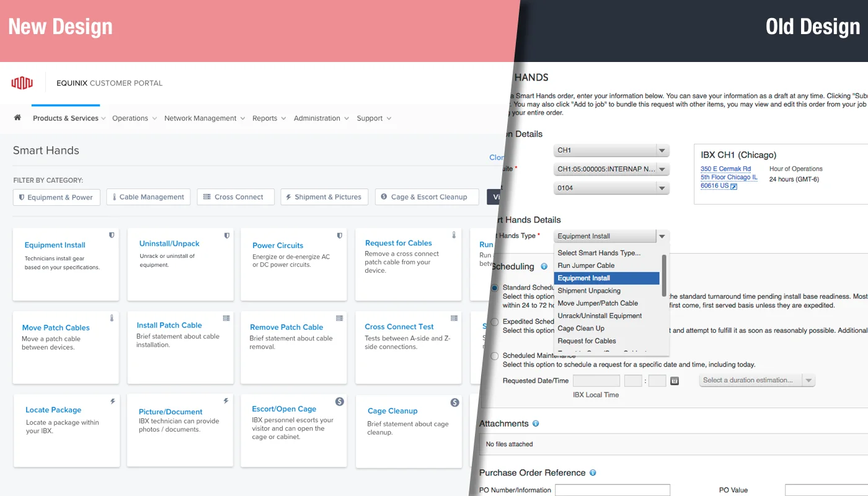868x496 pixels.
Task: Click the Smart Hands Type list scrollbar
Action: (x=664, y=275)
